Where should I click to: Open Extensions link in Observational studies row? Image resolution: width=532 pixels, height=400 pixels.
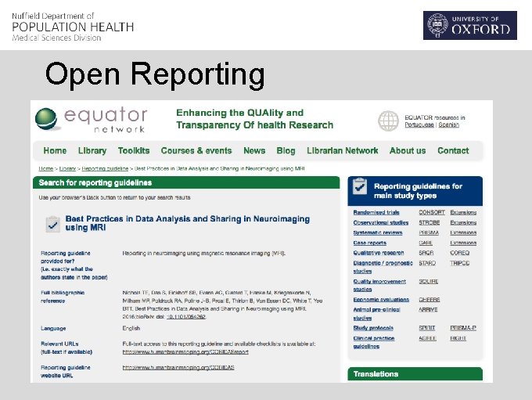point(463,222)
